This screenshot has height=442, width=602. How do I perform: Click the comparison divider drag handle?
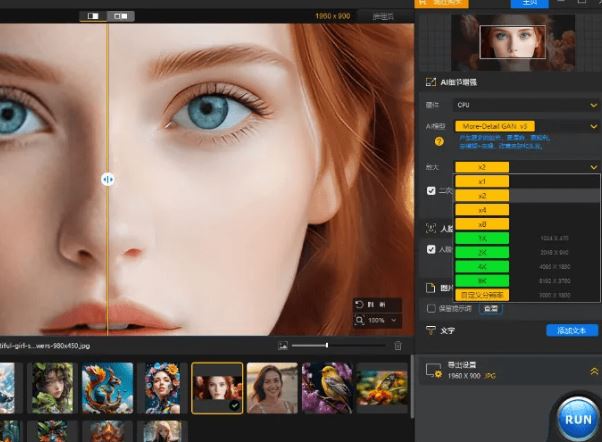point(107,179)
